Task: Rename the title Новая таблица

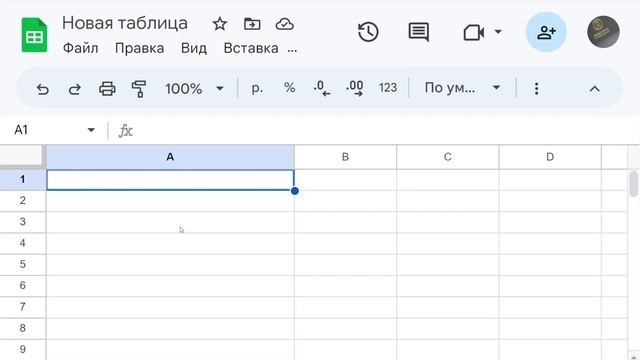Action: pyautogui.click(x=125, y=23)
